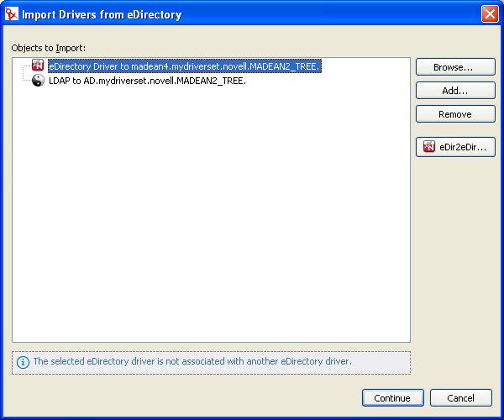Viewport: 504px width, 420px height.
Task: Click the 'not associated with another eDirectory driver' message
Action: click(x=192, y=361)
